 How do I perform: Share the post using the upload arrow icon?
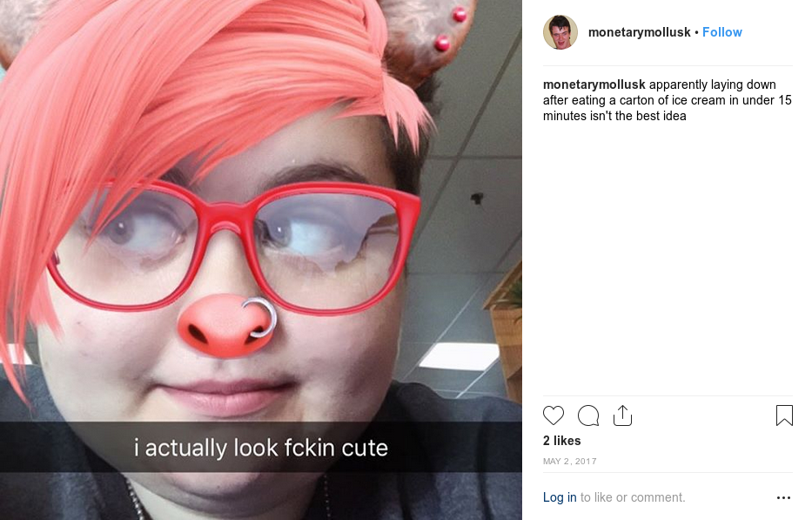(x=622, y=415)
